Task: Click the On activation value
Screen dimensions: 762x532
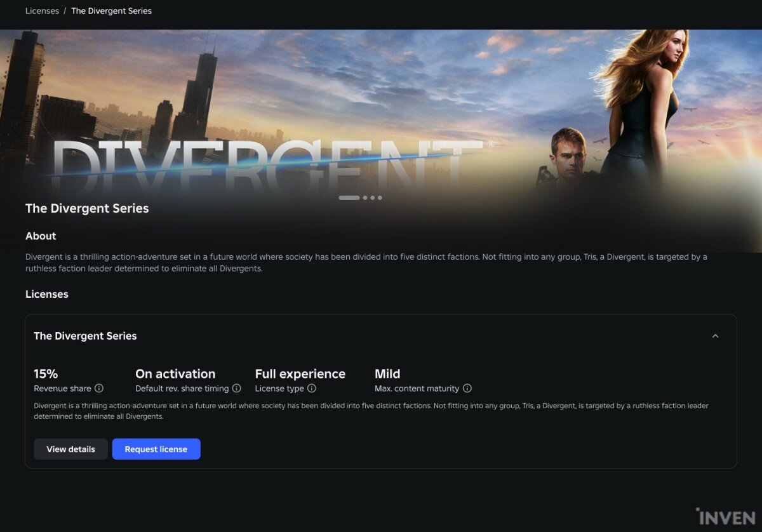Action: 175,374
